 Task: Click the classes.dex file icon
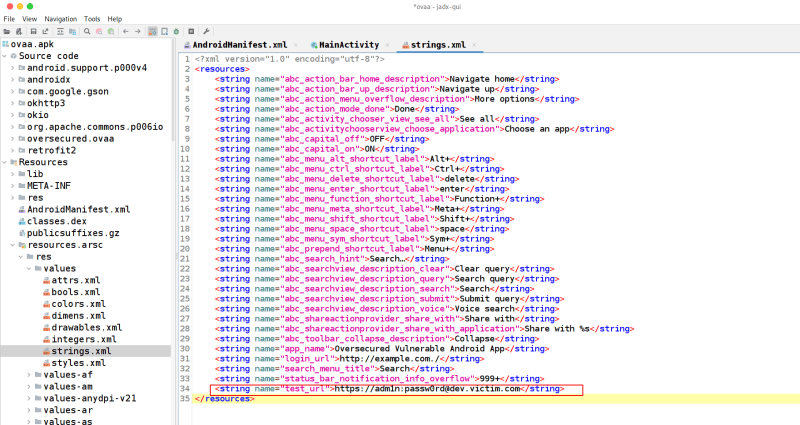pos(22,221)
